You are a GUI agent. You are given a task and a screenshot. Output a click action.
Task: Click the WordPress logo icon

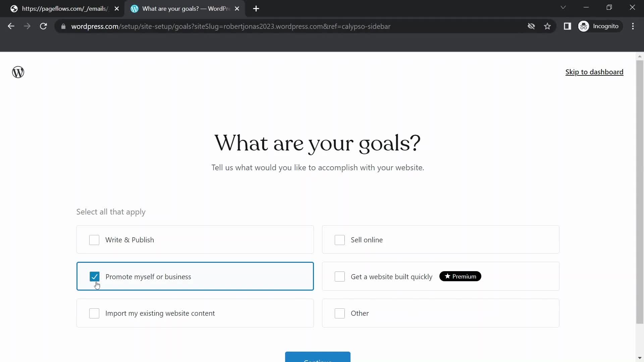pos(18,72)
